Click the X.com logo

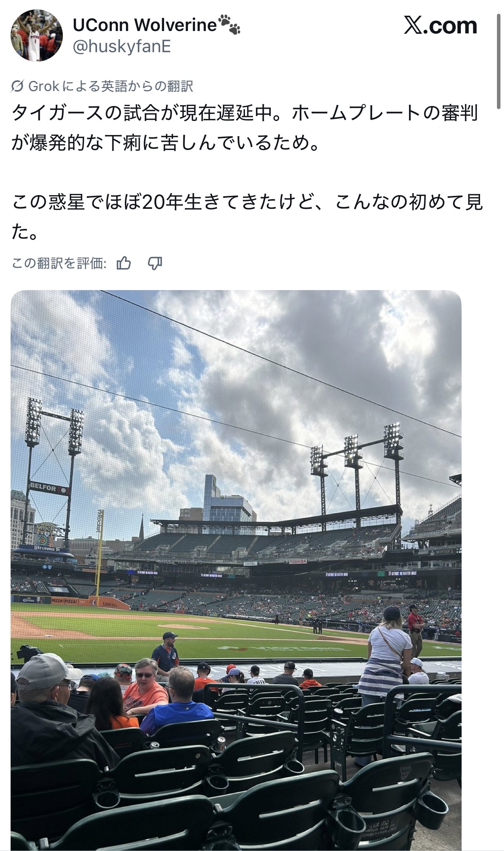click(x=440, y=26)
